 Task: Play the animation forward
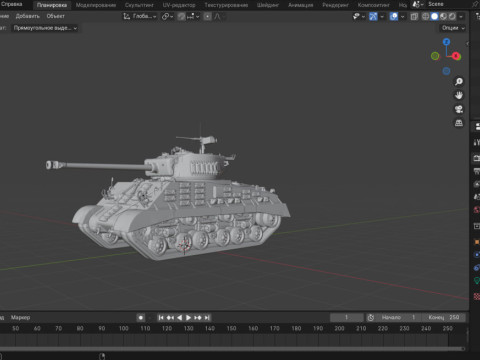point(188,318)
